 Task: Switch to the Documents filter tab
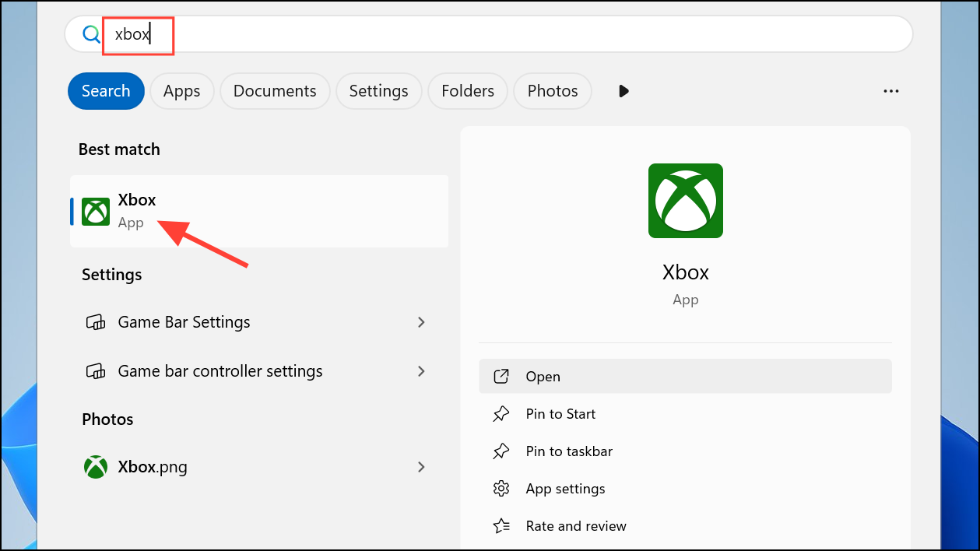pyautogui.click(x=275, y=91)
